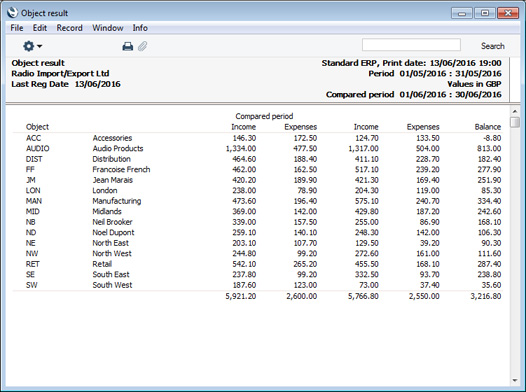Click the ACC object code

pyautogui.click(x=34, y=138)
